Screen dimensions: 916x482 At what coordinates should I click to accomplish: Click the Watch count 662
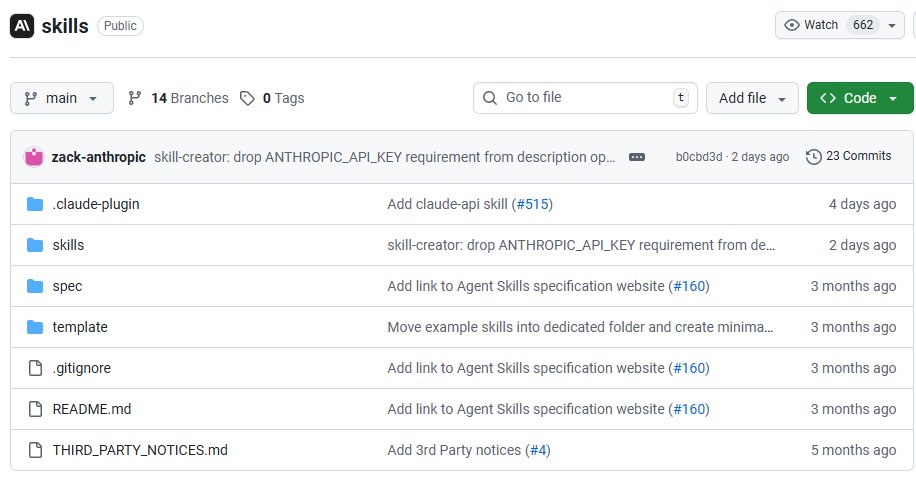(x=863, y=25)
